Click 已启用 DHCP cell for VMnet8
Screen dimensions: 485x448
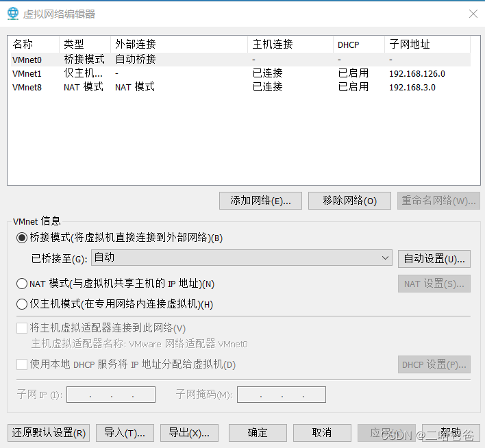click(353, 87)
